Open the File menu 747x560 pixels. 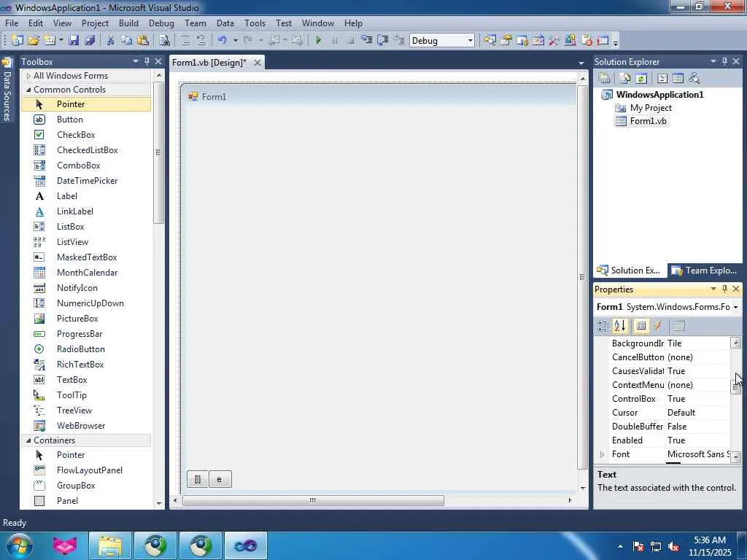(x=12, y=23)
